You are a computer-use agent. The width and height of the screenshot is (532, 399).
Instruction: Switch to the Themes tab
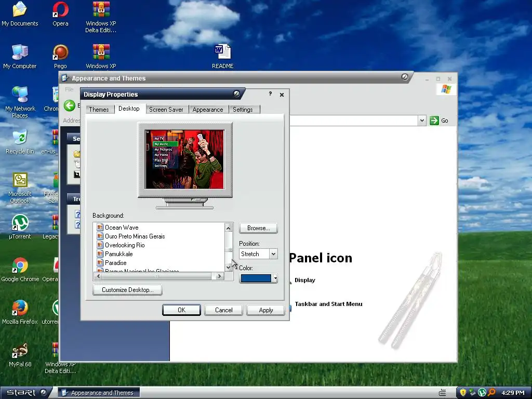(99, 109)
